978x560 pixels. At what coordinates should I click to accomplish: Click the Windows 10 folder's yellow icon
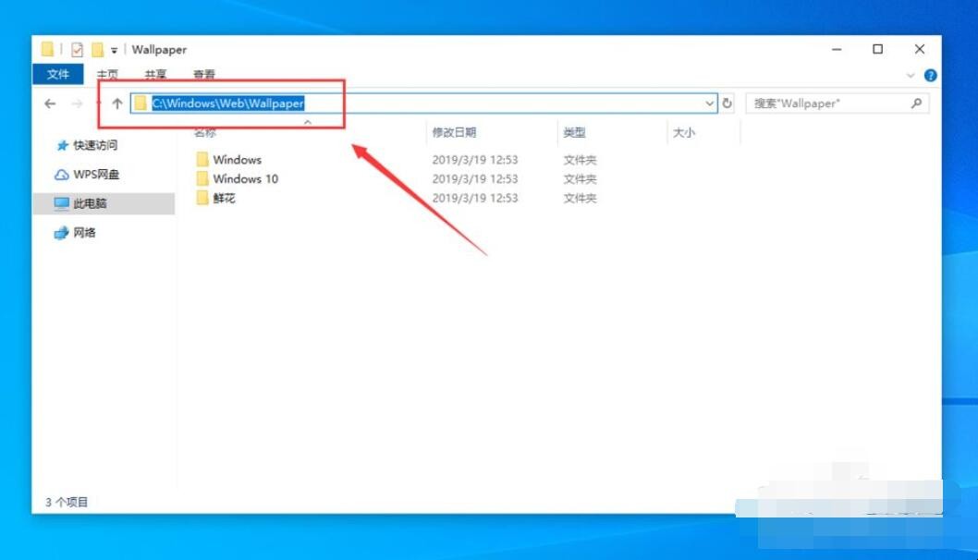pyautogui.click(x=202, y=179)
